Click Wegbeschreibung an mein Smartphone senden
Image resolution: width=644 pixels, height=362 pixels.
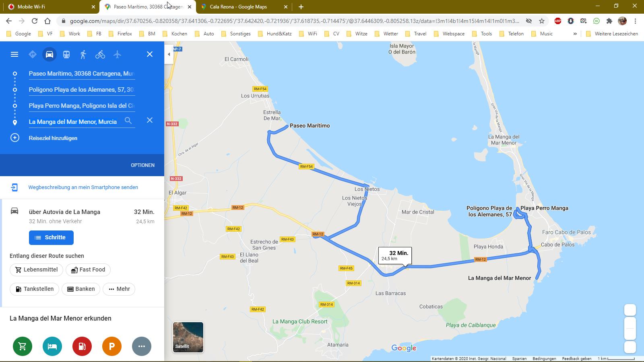pos(83,187)
